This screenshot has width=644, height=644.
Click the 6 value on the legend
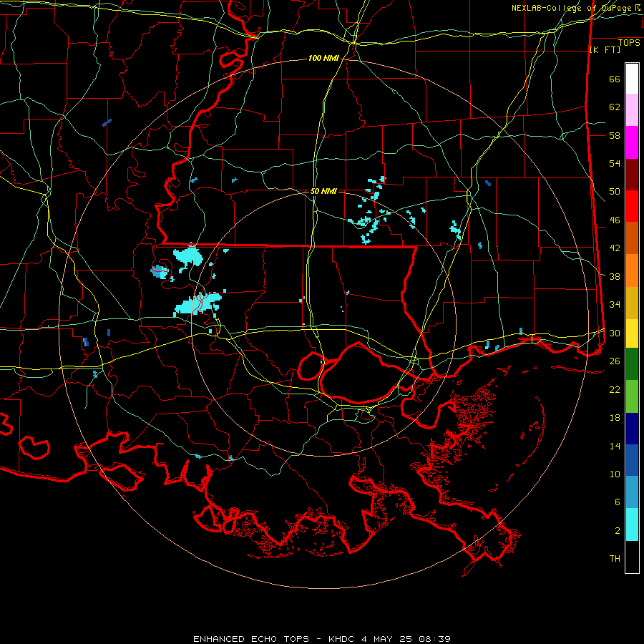point(618,502)
